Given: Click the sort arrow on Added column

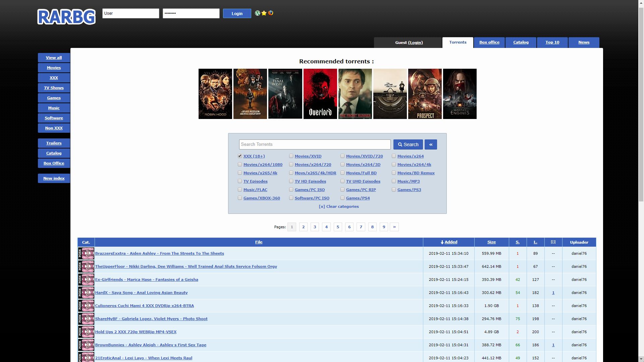Looking at the screenshot, I should (x=442, y=242).
